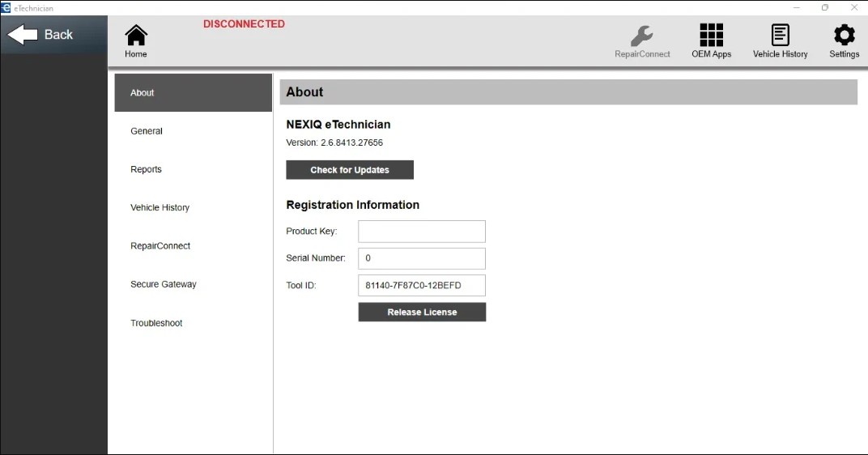Screen dimensions: 868x455
Task: Open Vehicle History document icon in toolbar
Action: 780,36
